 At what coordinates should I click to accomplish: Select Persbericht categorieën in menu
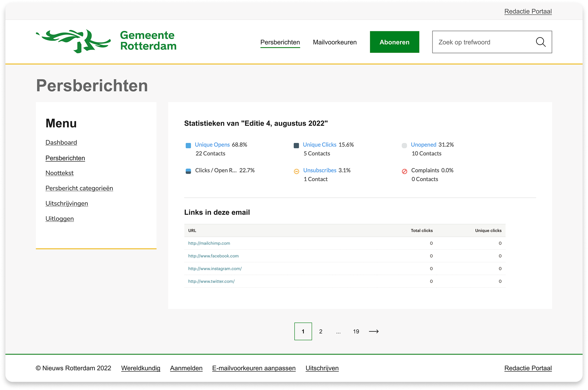(x=79, y=188)
